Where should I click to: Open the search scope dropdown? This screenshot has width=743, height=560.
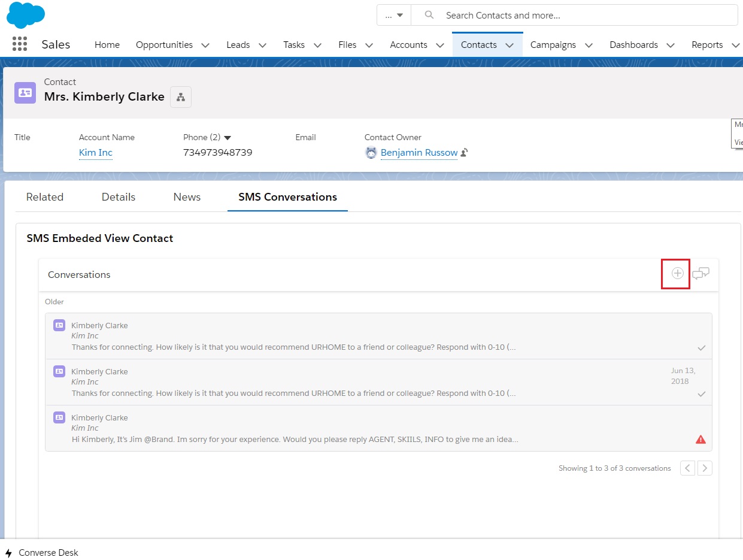394,16
